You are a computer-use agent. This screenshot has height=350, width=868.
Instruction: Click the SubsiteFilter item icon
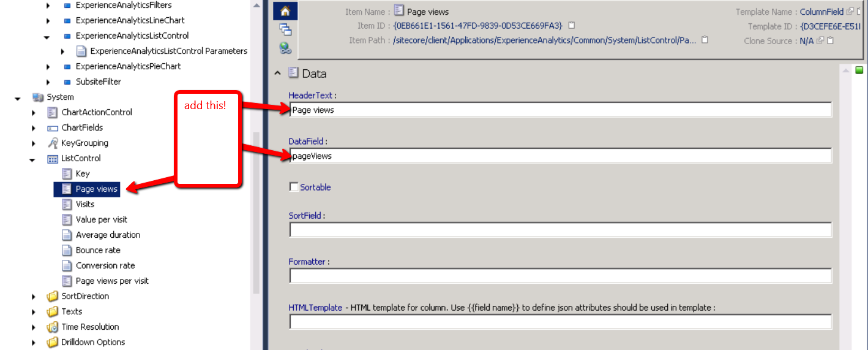(67, 82)
